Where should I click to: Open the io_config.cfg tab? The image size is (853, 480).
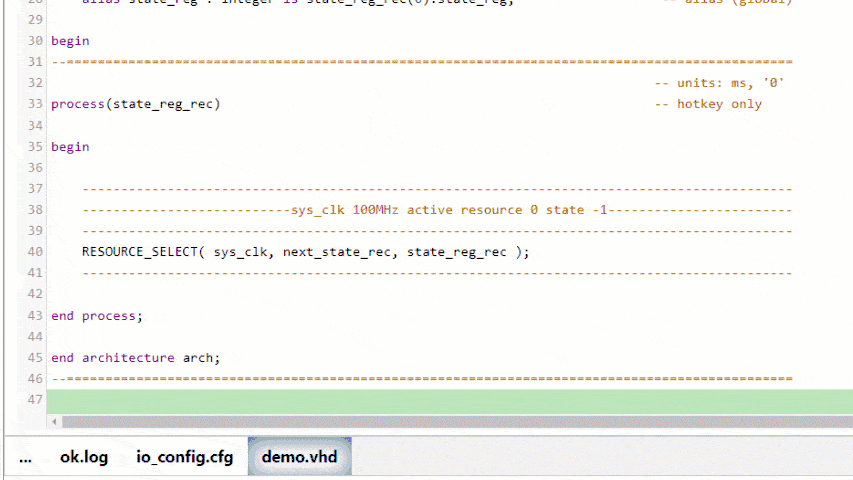click(x=184, y=458)
